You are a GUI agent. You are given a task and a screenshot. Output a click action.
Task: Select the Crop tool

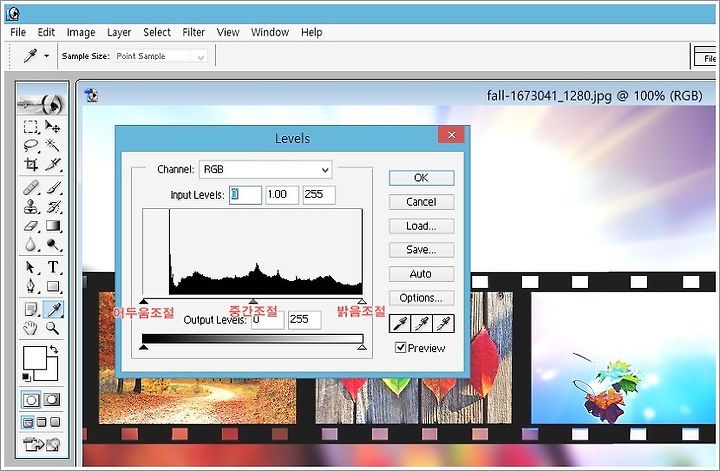click(x=31, y=164)
